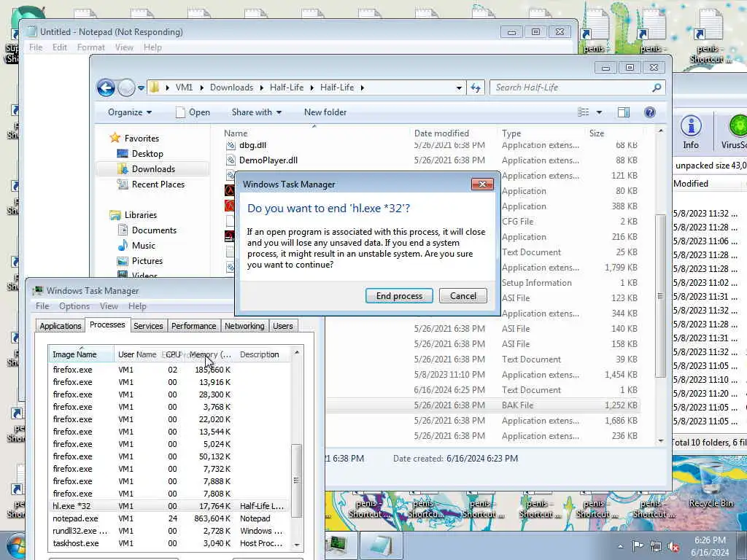Switch to Networking tab in Task Manager
Viewport: 747px width, 560px height.
pos(244,326)
